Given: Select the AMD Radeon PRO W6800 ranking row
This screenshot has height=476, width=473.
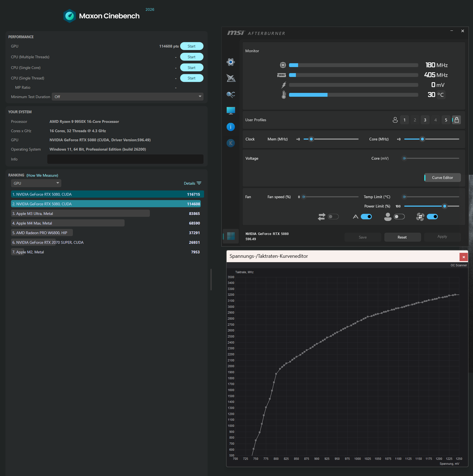Looking at the screenshot, I should pos(108,233).
